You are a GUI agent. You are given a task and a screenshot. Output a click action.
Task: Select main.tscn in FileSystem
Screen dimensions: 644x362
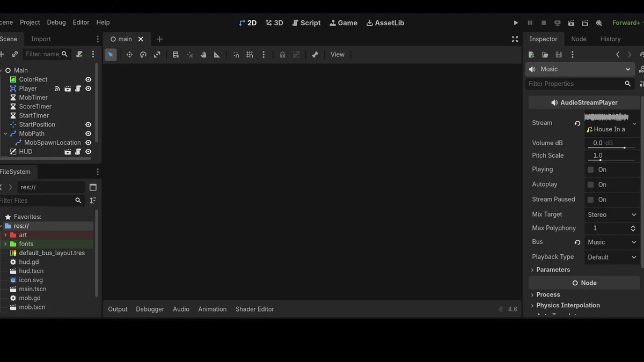click(x=33, y=289)
